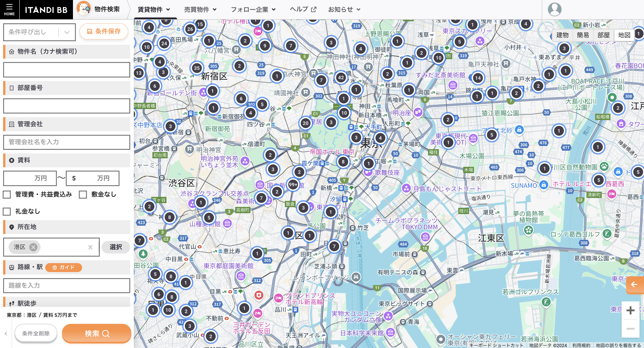Focus the minimum rent 万円 field
Image resolution: width=644 pixels, height=348 pixels.
(30, 178)
